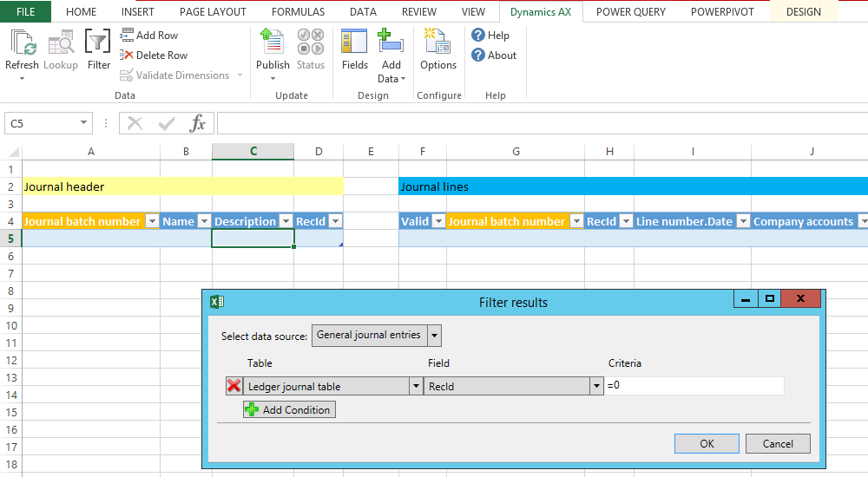868x477 pixels.
Task: Switch to the POWER QUERY ribbon tab
Action: (x=631, y=12)
